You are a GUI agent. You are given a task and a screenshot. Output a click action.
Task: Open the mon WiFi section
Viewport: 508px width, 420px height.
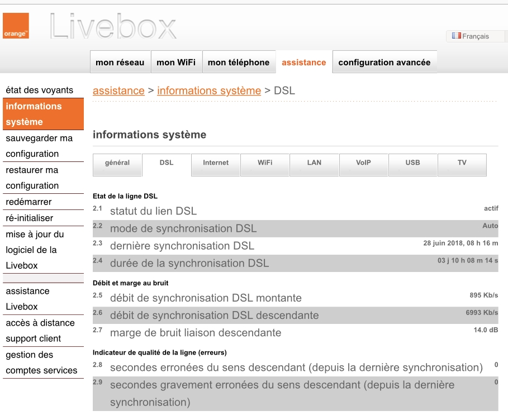click(176, 62)
